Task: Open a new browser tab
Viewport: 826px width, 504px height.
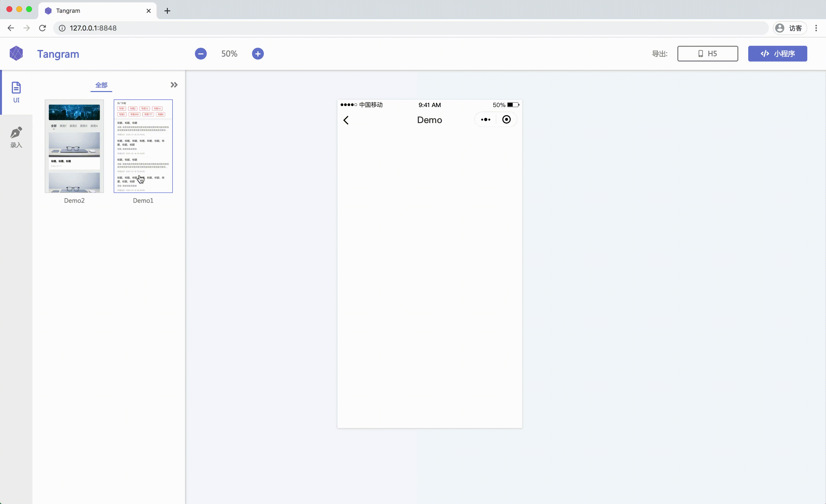Action: [x=167, y=11]
